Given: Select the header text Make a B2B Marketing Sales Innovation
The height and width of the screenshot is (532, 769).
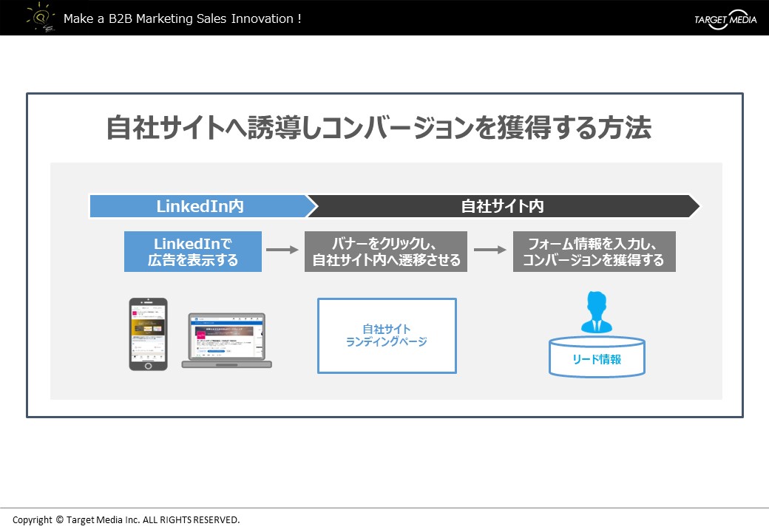Looking at the screenshot, I should coord(183,18).
